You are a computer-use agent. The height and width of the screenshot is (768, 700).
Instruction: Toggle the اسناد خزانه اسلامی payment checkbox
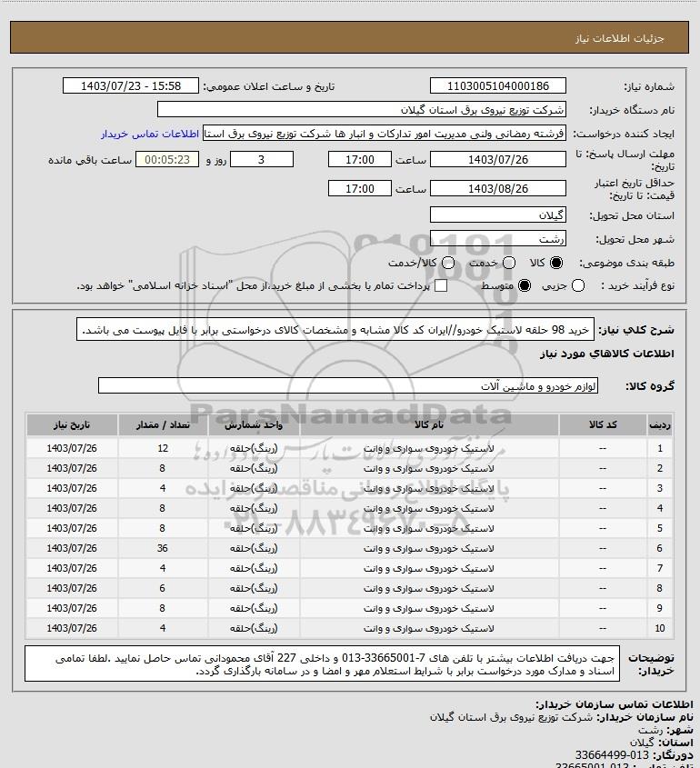pos(441,285)
